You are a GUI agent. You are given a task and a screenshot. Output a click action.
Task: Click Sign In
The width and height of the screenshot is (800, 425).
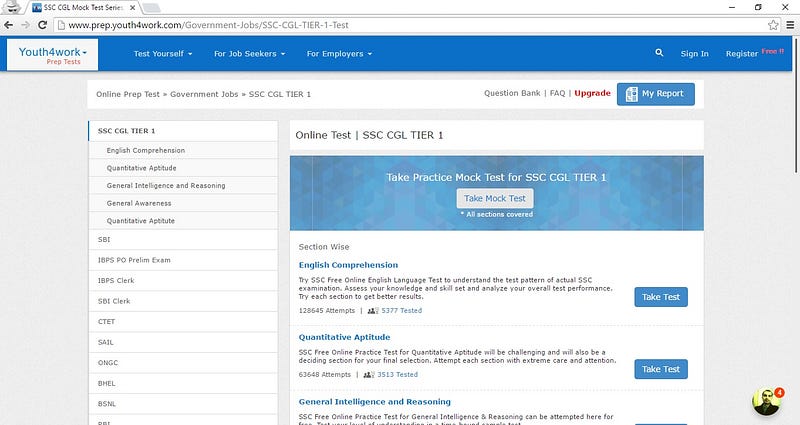pyautogui.click(x=694, y=54)
